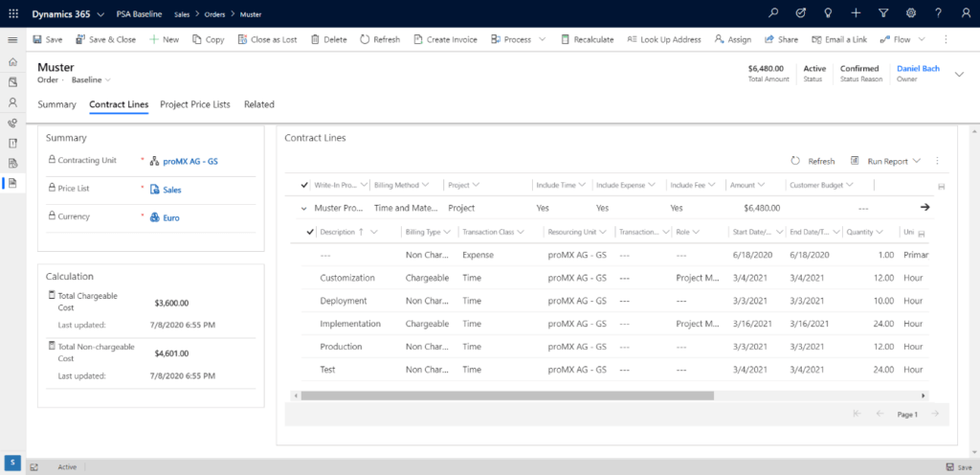Click the Delete command
980x475 pixels.
329,39
